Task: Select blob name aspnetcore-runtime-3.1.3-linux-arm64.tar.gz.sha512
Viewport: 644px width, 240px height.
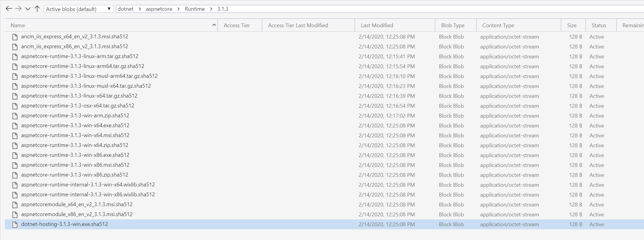Action: (83, 66)
